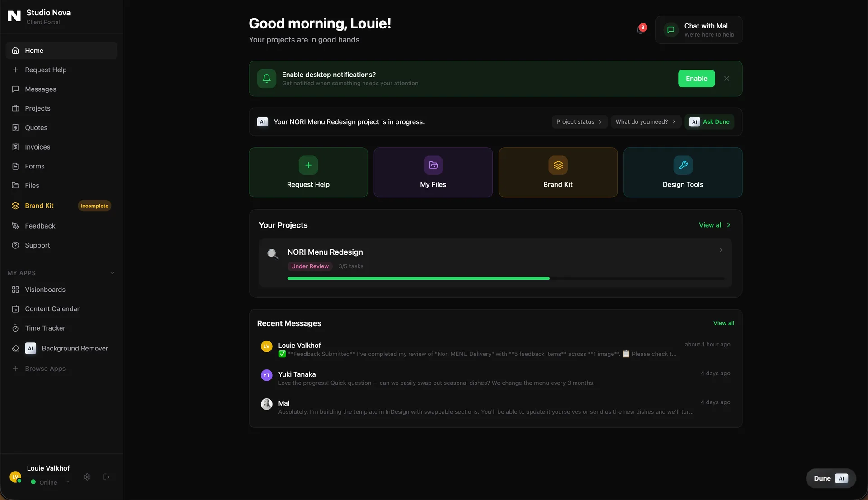Click the logout icon in sidebar footer

pyautogui.click(x=107, y=477)
